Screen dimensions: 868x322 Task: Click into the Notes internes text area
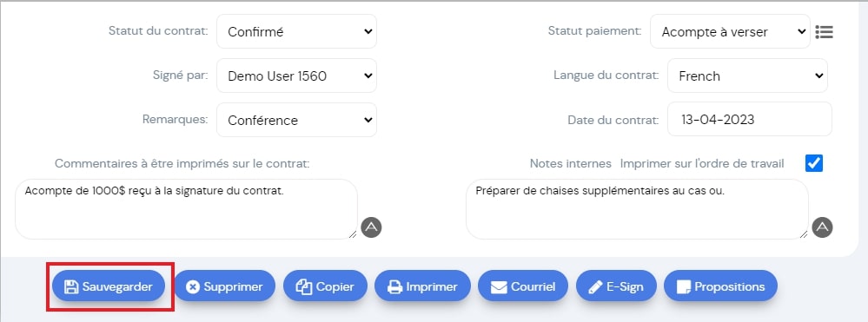coord(637,209)
